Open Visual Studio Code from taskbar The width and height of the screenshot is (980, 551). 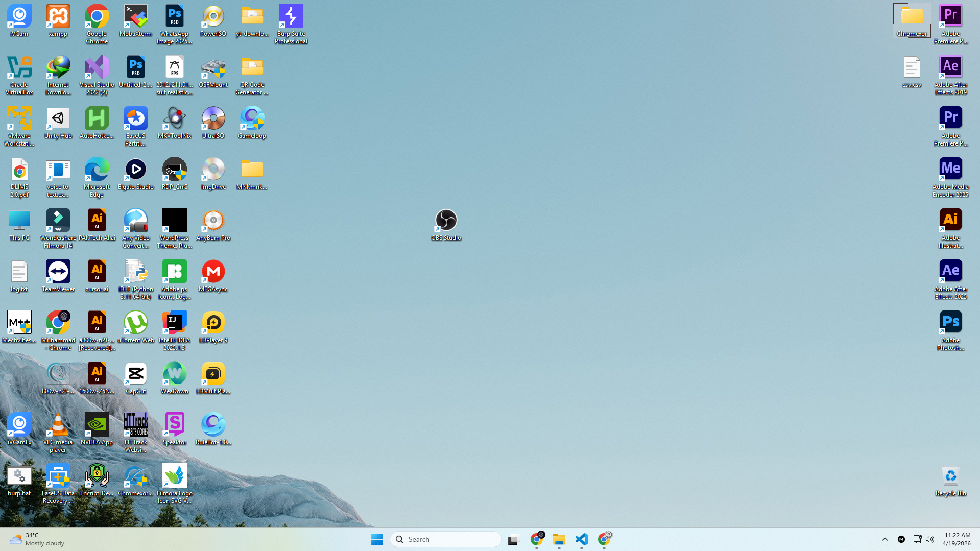(x=582, y=539)
